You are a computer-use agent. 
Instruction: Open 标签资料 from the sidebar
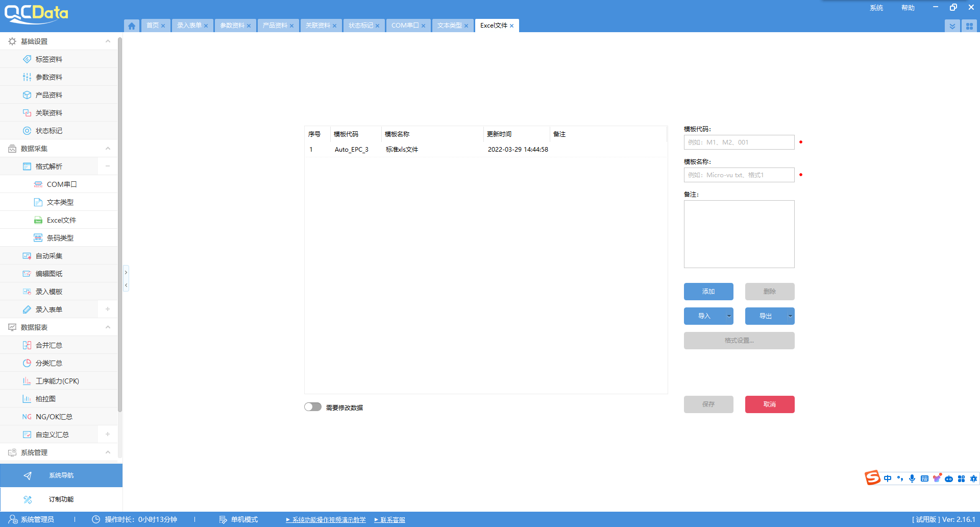[x=49, y=59]
